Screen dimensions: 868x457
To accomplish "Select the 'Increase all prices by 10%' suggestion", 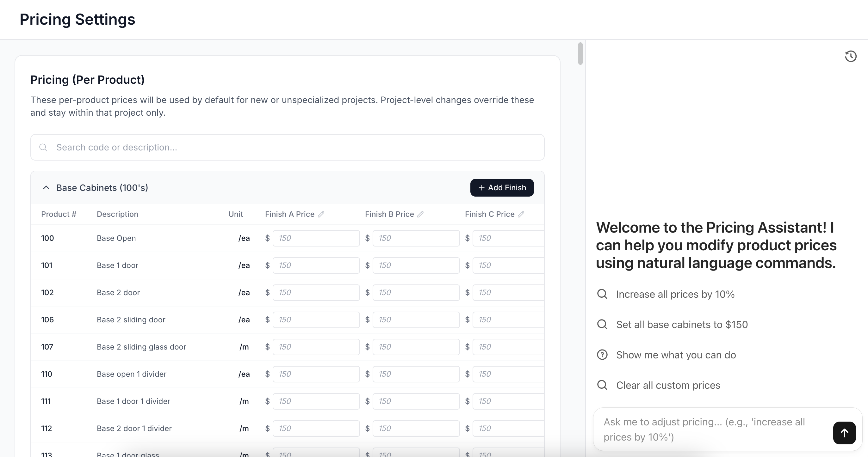I will coord(675,294).
